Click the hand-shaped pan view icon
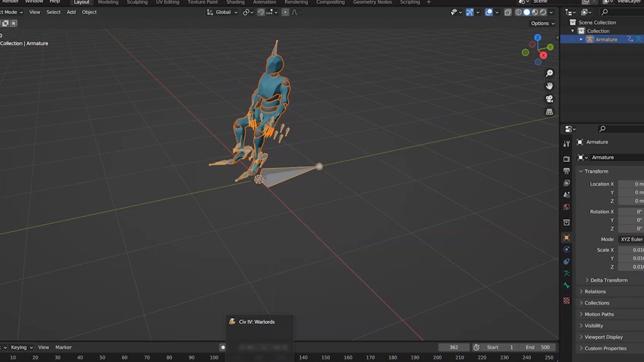 549,86
